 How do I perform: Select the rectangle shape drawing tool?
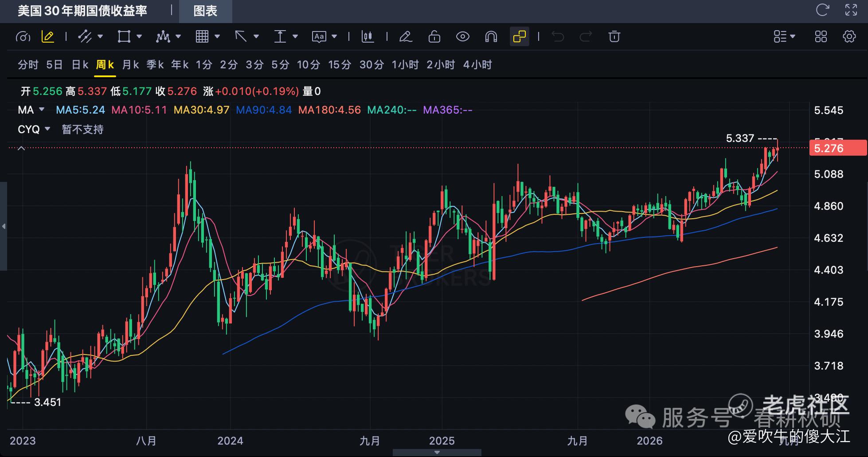pyautogui.click(x=124, y=37)
